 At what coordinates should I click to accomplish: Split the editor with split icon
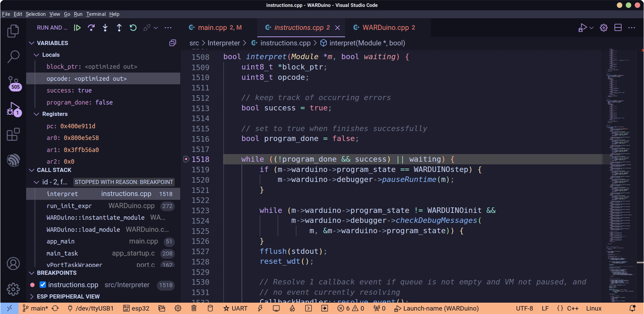(618, 28)
